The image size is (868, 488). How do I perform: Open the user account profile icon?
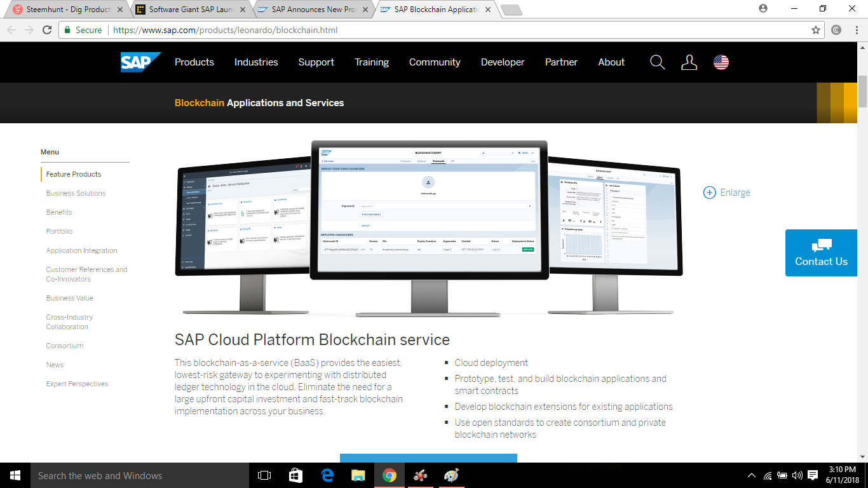coord(689,62)
